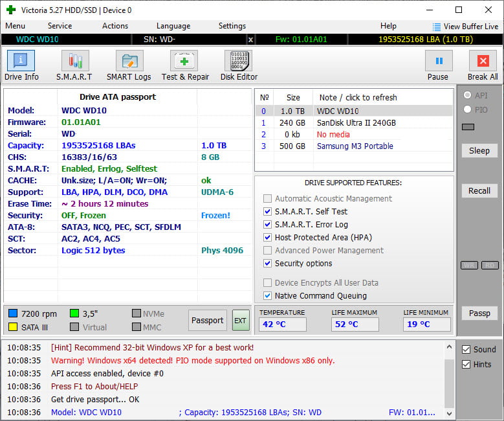Disable the Sound checkbox
Image resolution: width=504 pixels, height=421 pixels.
(x=466, y=350)
